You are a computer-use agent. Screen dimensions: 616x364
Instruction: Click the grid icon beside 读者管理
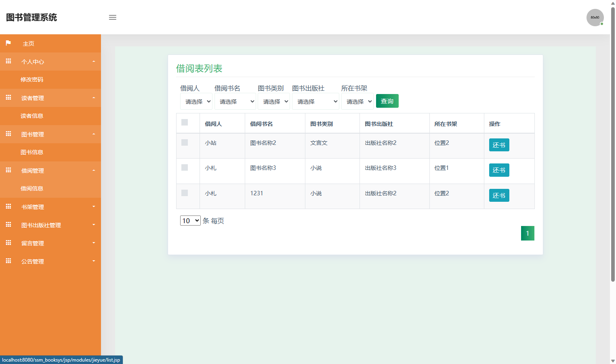point(8,98)
